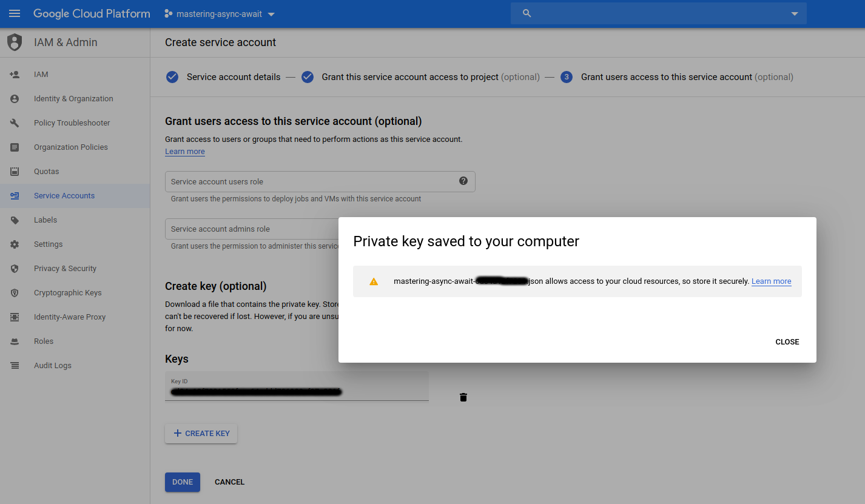Screen dimensions: 865x504
Task: Click the Create service account title
Action: click(220, 42)
